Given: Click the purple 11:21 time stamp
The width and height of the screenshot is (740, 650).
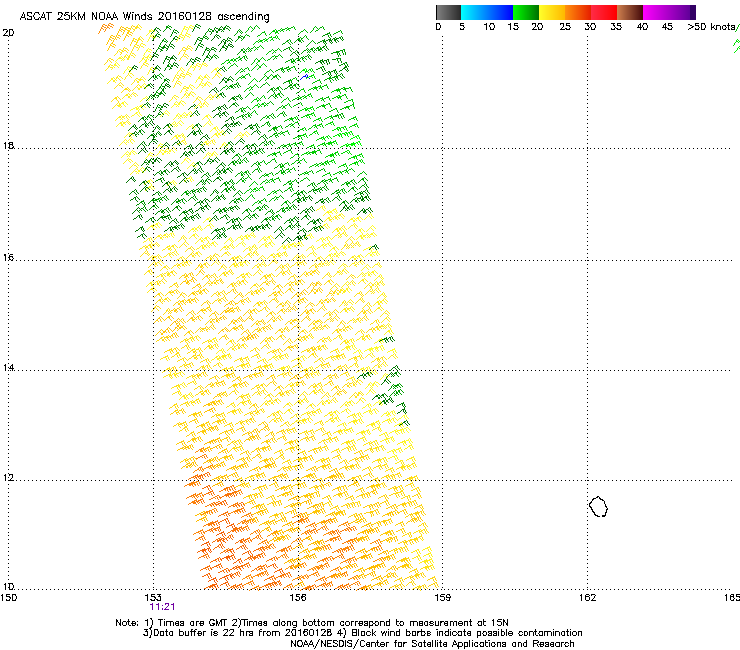Looking at the screenshot, I should pyautogui.click(x=162, y=607).
